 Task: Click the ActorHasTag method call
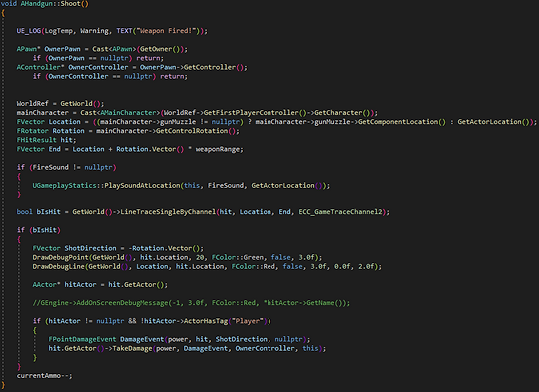(x=206, y=321)
